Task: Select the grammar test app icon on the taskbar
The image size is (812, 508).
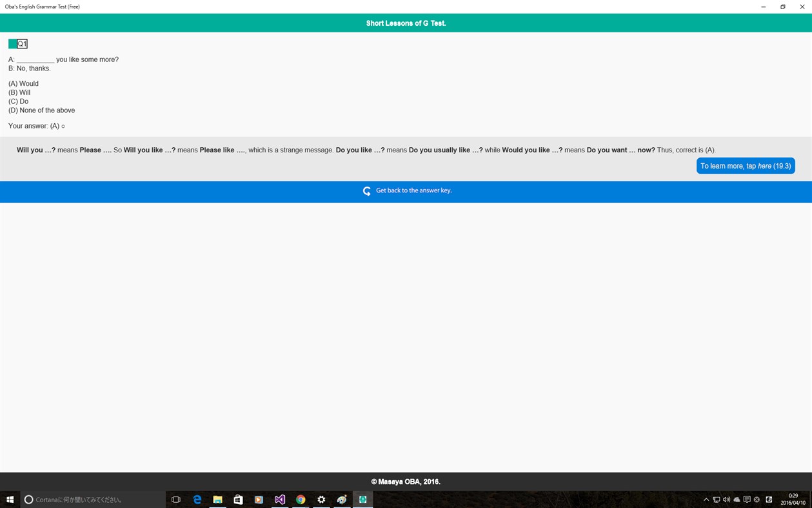Action: pyautogui.click(x=362, y=499)
